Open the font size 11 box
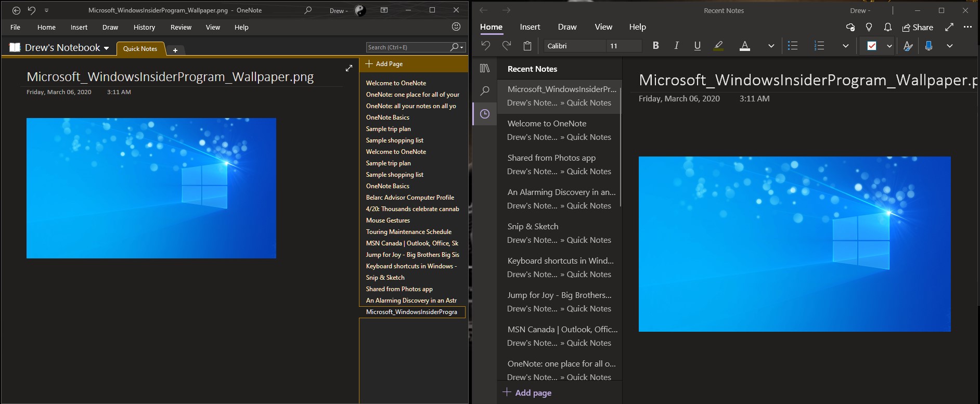The height and width of the screenshot is (404, 980). coord(624,46)
